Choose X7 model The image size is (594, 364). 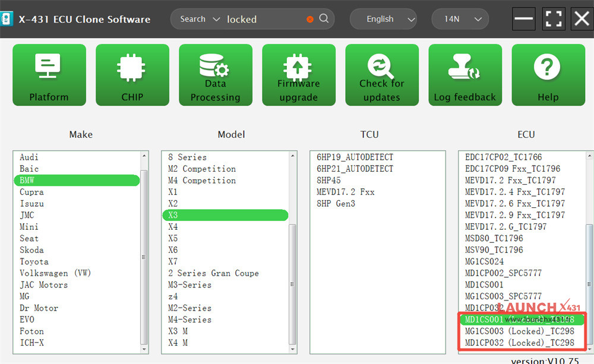point(173,262)
